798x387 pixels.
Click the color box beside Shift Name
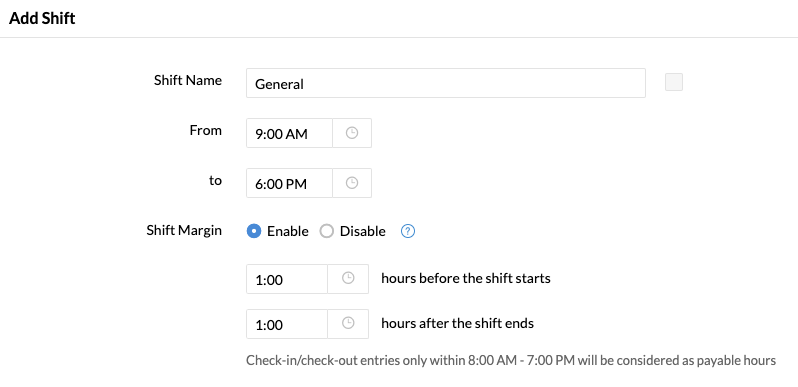[x=674, y=82]
